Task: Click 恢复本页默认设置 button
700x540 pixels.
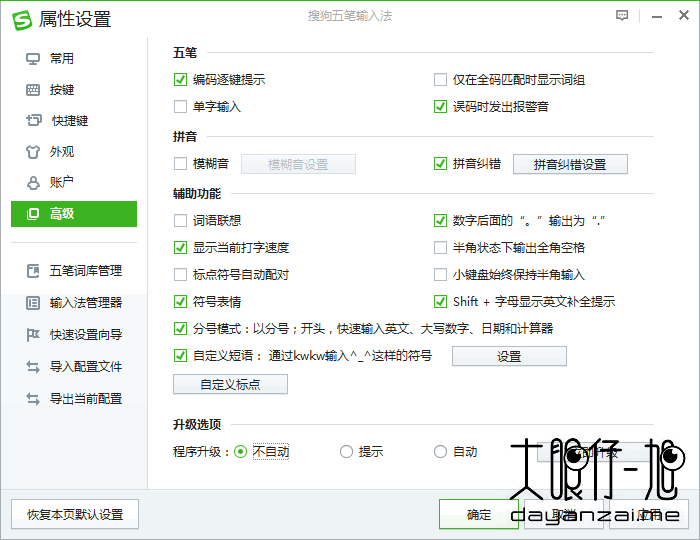Action: point(75,514)
